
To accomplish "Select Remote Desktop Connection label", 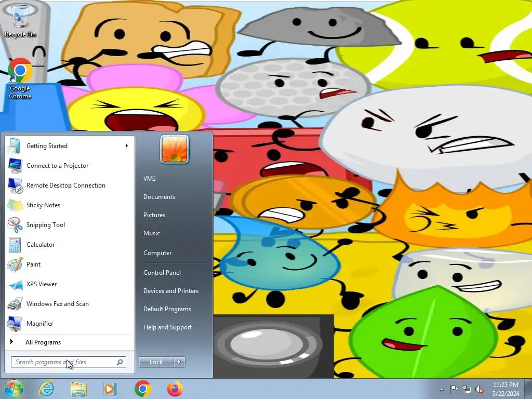I will [x=66, y=185].
